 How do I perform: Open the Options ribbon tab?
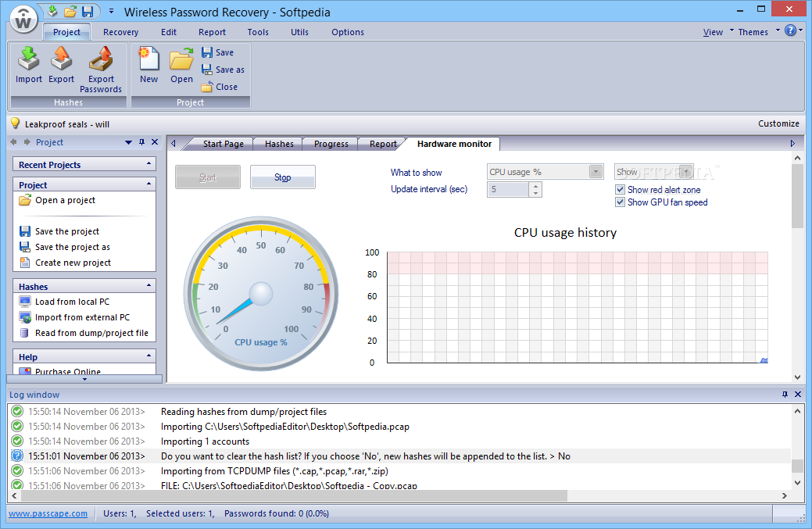(348, 32)
